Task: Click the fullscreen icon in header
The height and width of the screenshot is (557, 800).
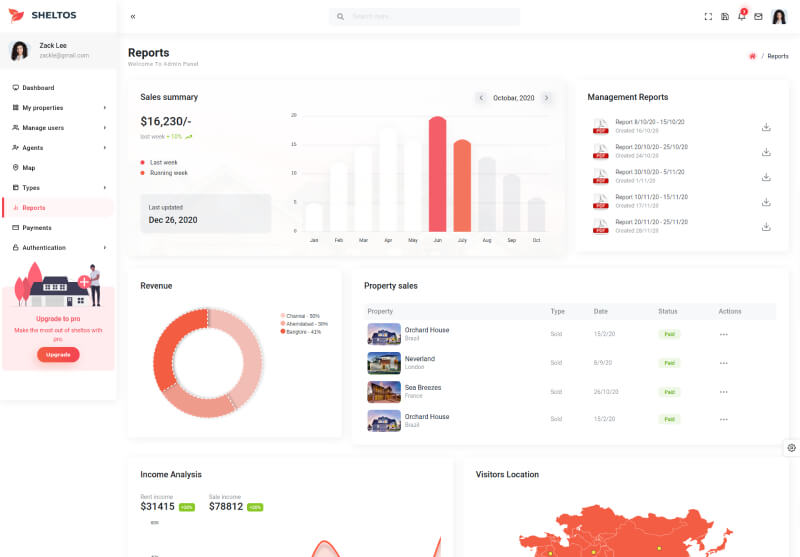Action: [x=708, y=16]
